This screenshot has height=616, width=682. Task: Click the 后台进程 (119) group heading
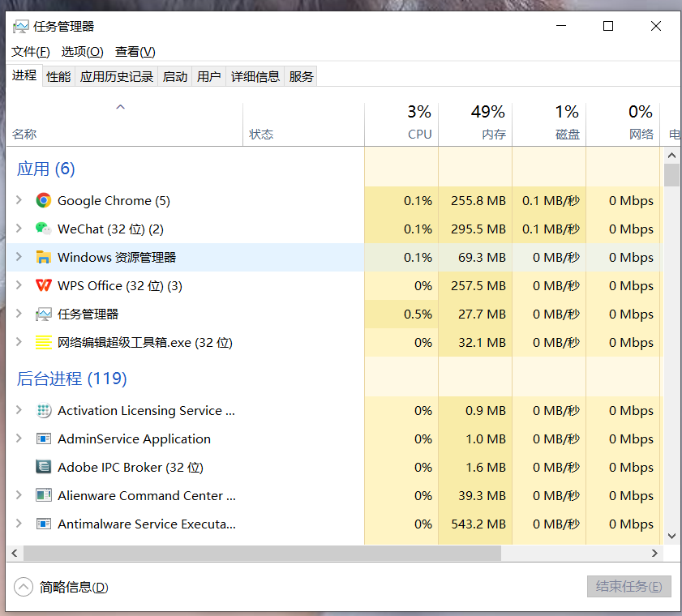(71, 379)
